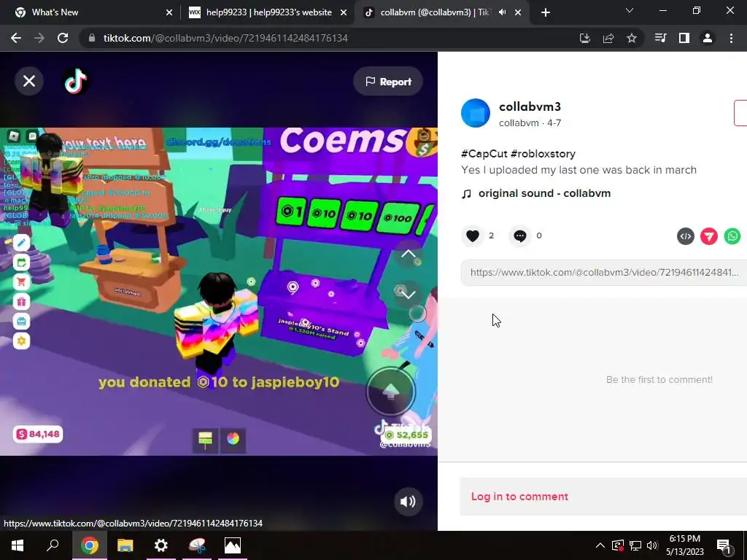Open the Photos app on the taskbar
This screenshot has height=560, width=747.
(x=233, y=545)
